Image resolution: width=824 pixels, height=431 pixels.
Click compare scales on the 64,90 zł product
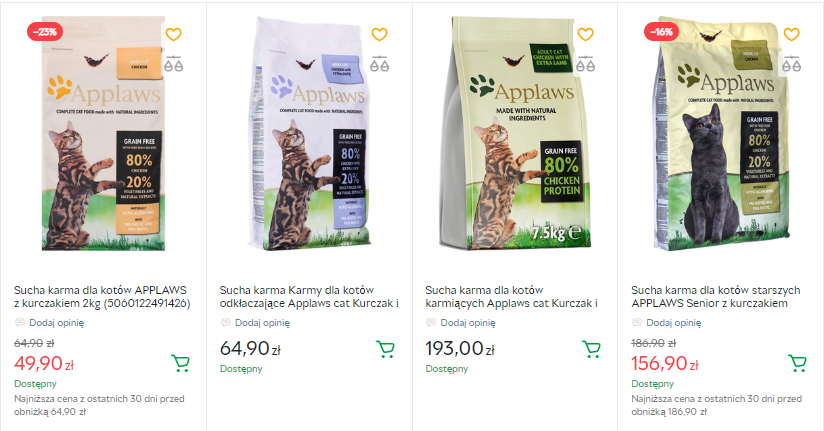pos(379,64)
